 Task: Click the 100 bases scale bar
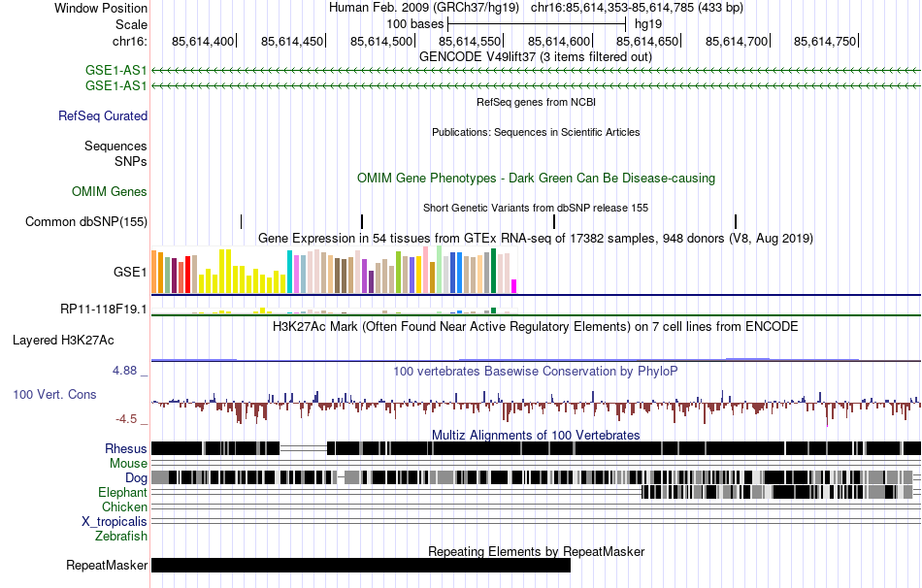pyautogui.click(x=537, y=24)
